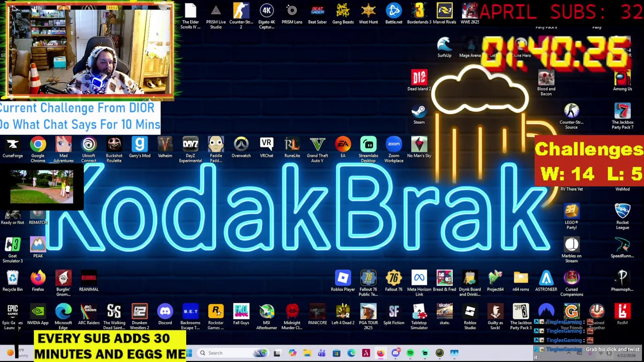
Task: Open Marbles on Stream icon
Action: coord(572,250)
